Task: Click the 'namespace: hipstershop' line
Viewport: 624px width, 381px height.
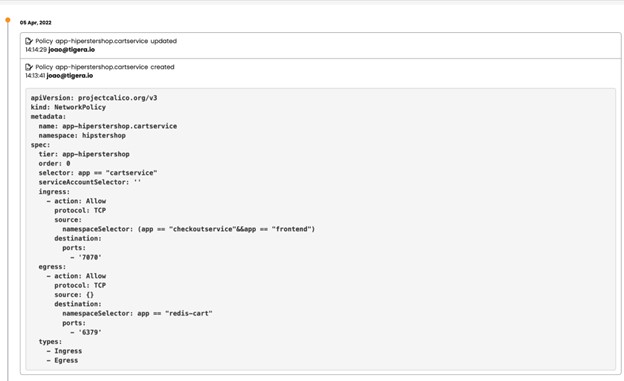Action: (82, 135)
